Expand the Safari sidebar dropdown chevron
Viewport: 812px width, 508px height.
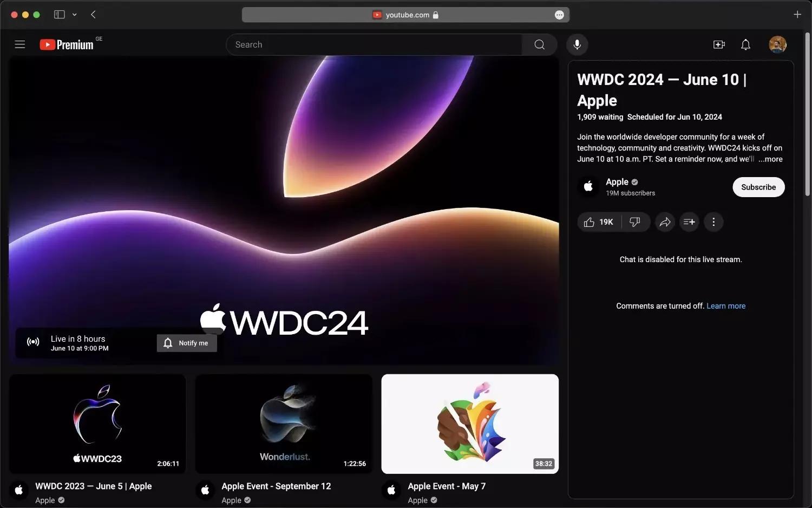pyautogui.click(x=75, y=15)
